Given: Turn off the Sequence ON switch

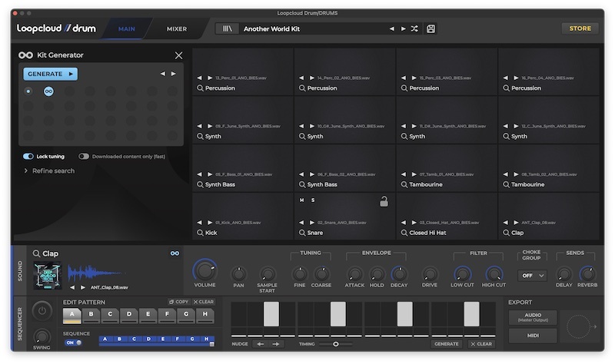Looking at the screenshot, I should click(x=72, y=342).
